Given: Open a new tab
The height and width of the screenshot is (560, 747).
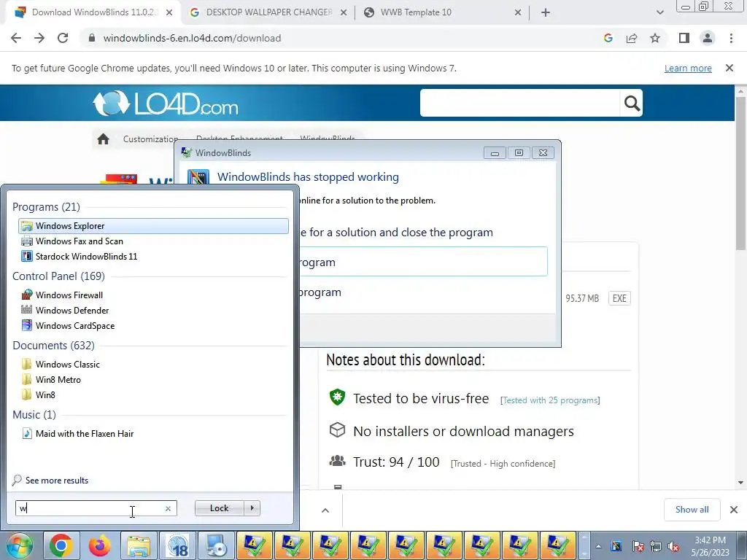Looking at the screenshot, I should [x=546, y=12].
